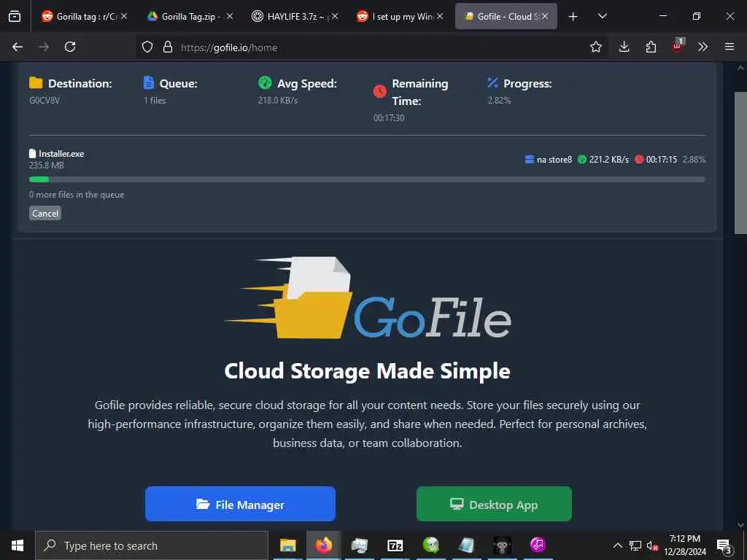Expand the list all tabs dropdown
The image size is (747, 560).
tap(602, 17)
